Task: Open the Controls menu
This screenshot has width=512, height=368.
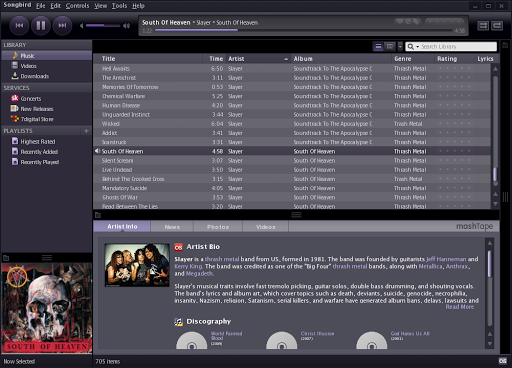Action: [x=77, y=6]
